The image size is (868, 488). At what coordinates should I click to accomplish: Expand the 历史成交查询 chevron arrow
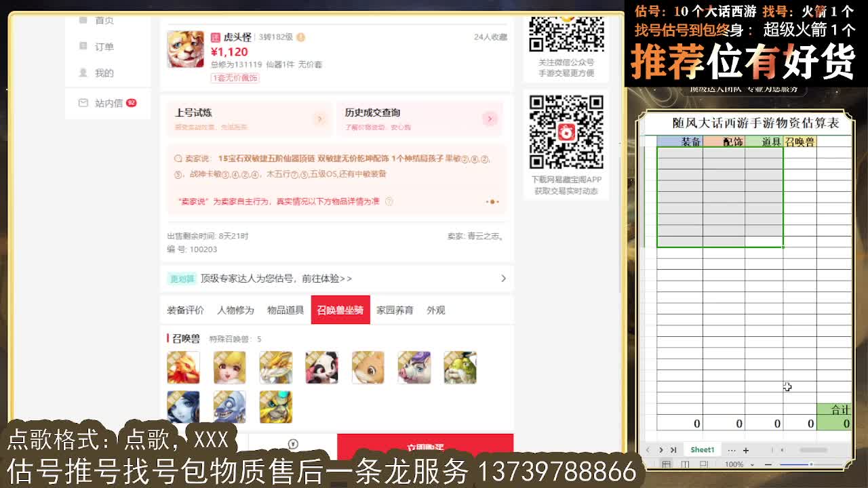[x=490, y=119]
